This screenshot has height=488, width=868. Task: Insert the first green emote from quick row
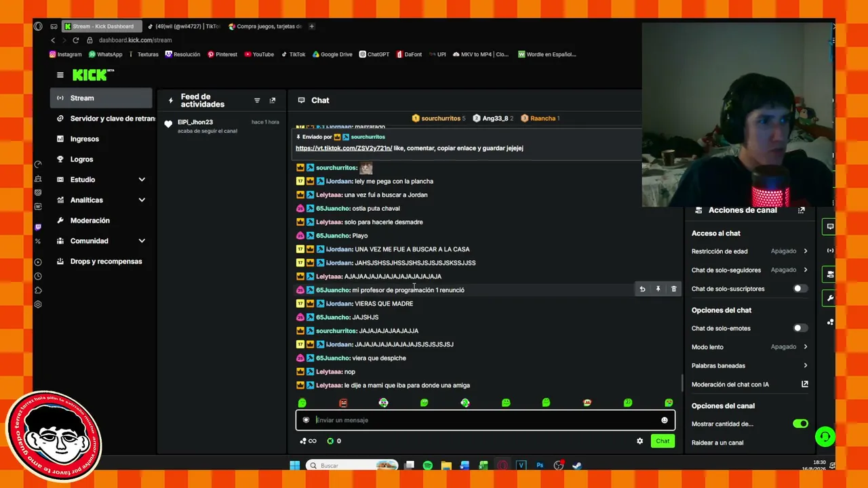[x=302, y=403]
